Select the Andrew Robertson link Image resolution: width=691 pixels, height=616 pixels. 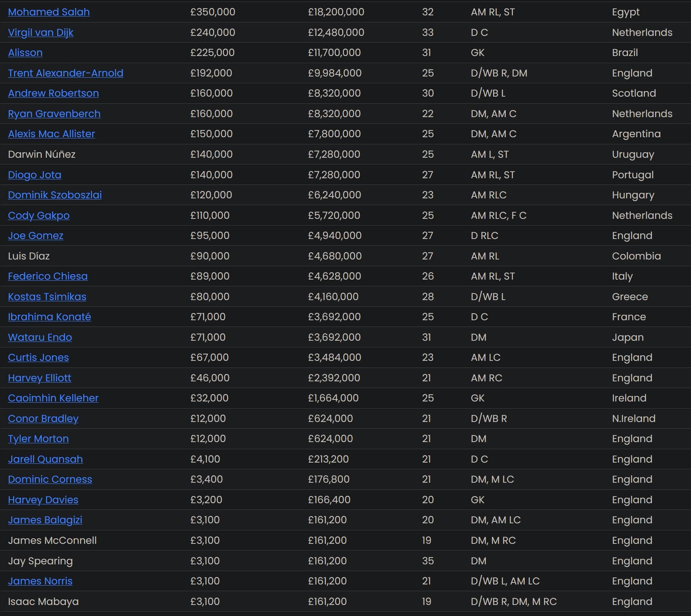coord(53,93)
